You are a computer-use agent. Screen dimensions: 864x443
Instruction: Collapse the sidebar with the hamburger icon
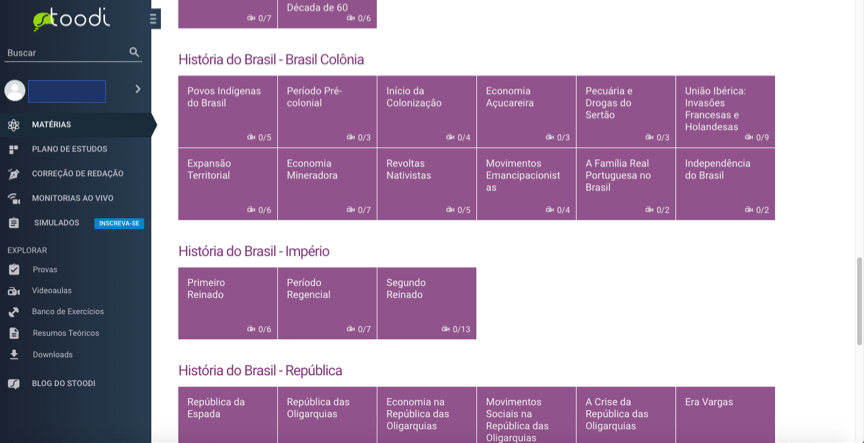tap(153, 18)
